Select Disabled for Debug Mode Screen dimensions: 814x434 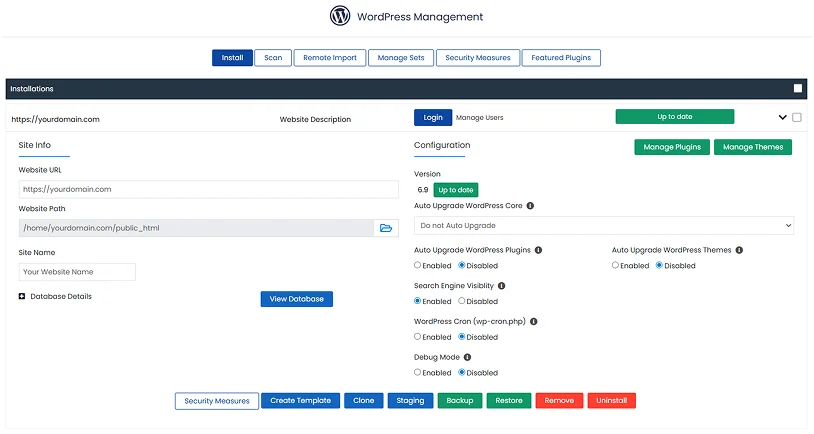pos(462,372)
